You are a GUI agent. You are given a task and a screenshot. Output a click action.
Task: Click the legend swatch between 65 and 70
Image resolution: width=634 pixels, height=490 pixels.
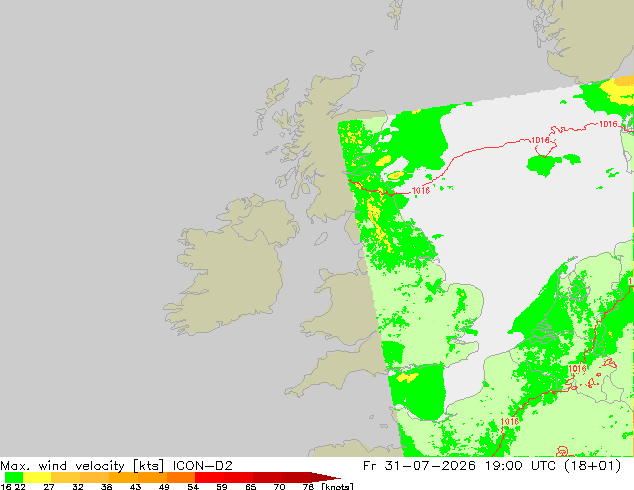click(267, 477)
